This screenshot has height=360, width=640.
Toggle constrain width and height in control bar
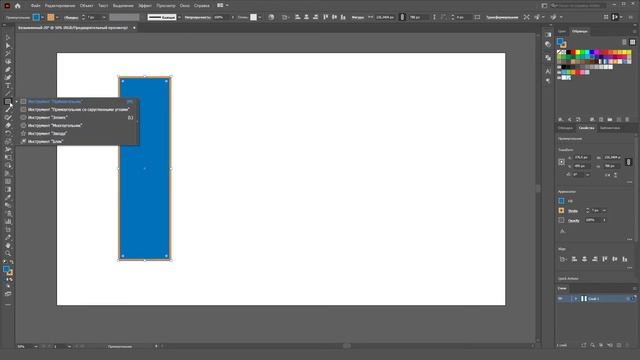pyautogui.click(x=402, y=17)
